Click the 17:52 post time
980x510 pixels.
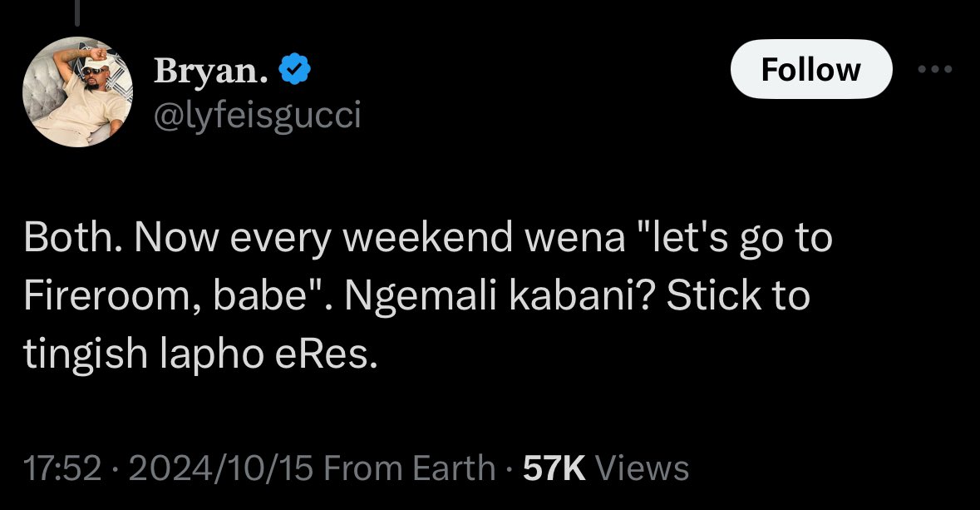[x=62, y=468]
